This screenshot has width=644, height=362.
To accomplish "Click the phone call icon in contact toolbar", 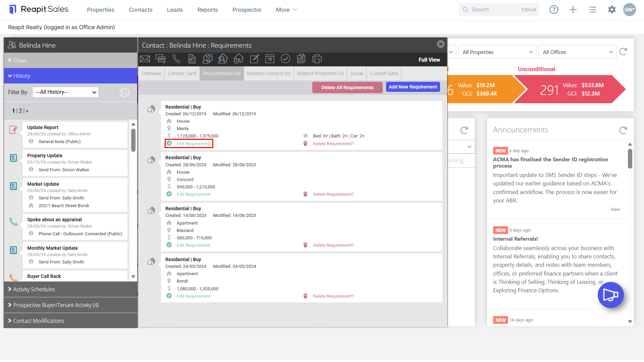I will [176, 59].
